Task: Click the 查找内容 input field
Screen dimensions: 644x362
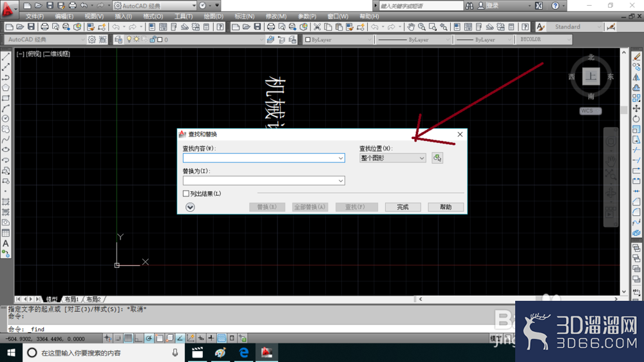Action: pyautogui.click(x=263, y=158)
